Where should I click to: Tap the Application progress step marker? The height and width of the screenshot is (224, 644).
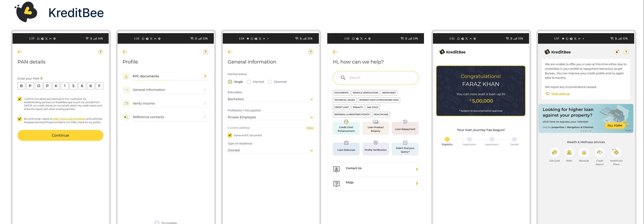[469, 139]
